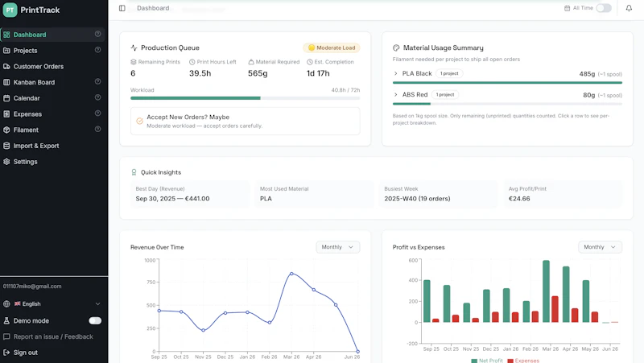Open the English language selector
This screenshot has width=644, height=363.
tap(52, 304)
